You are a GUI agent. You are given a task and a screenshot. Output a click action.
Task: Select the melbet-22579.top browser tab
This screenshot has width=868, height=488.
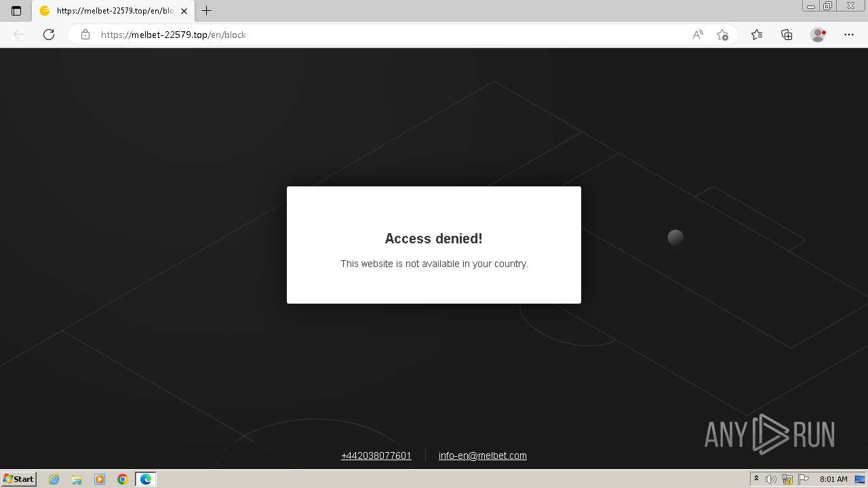[112, 11]
